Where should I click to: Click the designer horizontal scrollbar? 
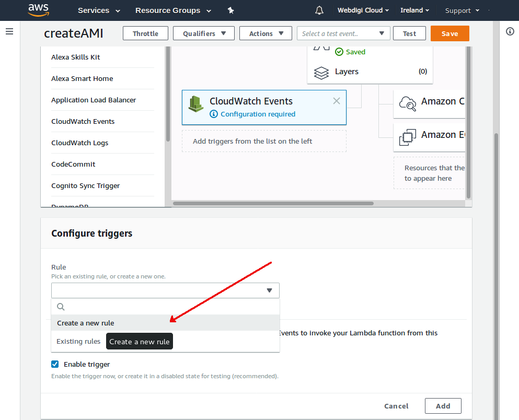273,203
